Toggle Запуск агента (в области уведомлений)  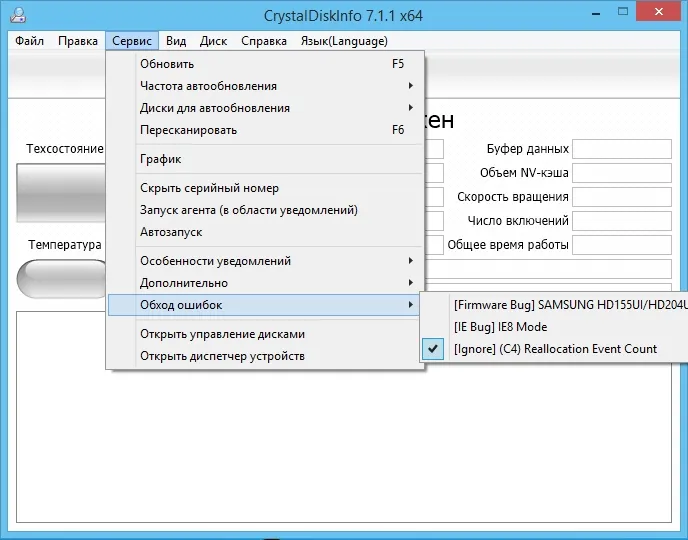[265, 210]
